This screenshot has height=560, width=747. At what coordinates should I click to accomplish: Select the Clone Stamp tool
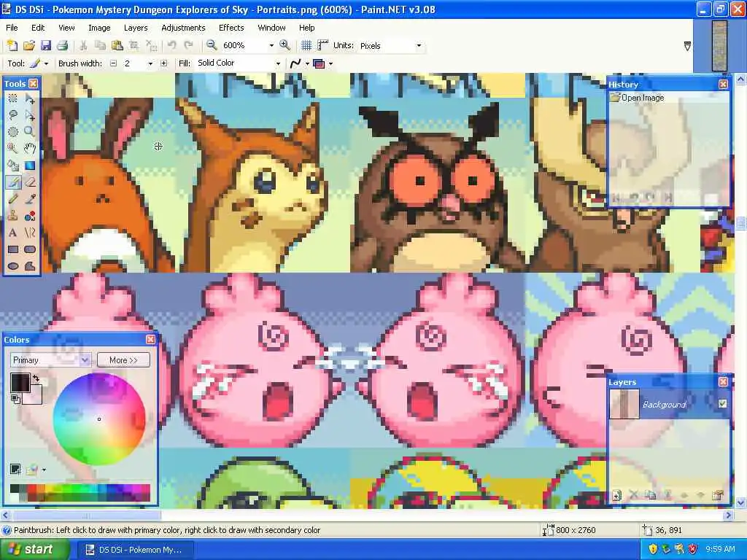tap(13, 216)
